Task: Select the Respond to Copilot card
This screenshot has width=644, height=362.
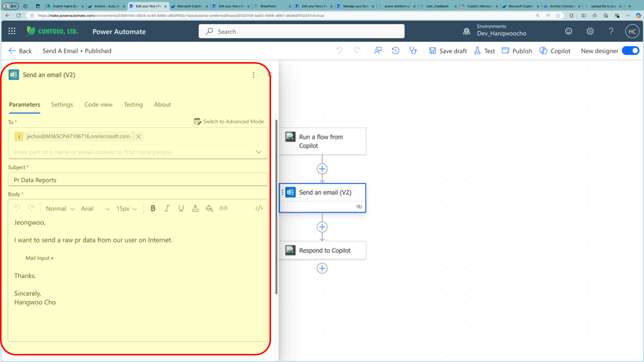Action: [x=322, y=250]
